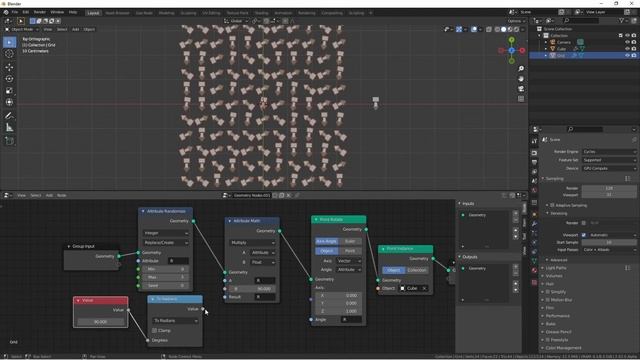
Task: Switch orthographic/perspective grid icon in viewport
Action: point(521,99)
